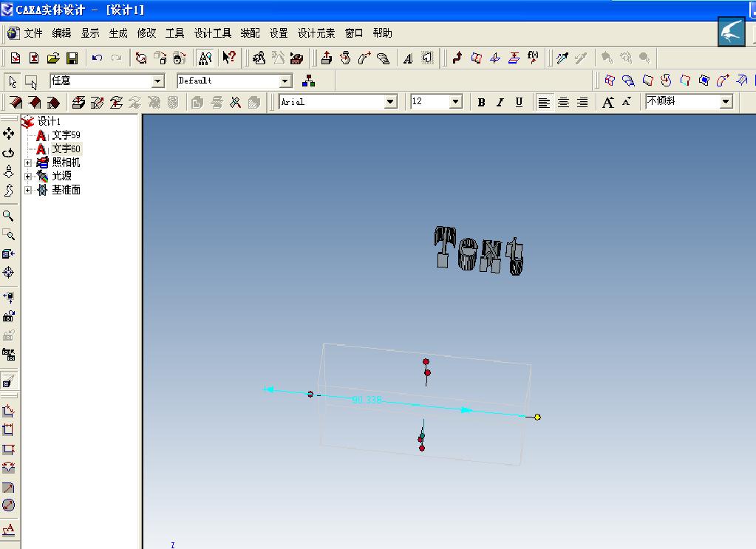Click the New design file icon
The image size is (756, 549).
16,58
